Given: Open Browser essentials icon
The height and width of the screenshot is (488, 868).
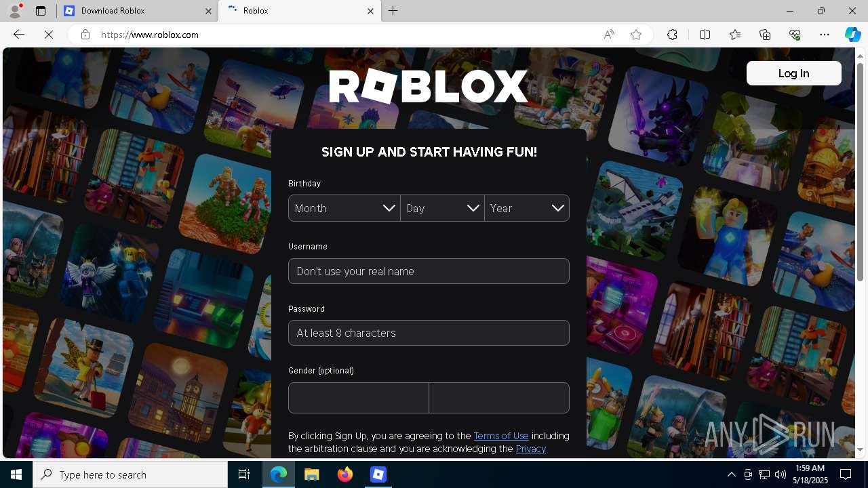Looking at the screenshot, I should [x=795, y=35].
